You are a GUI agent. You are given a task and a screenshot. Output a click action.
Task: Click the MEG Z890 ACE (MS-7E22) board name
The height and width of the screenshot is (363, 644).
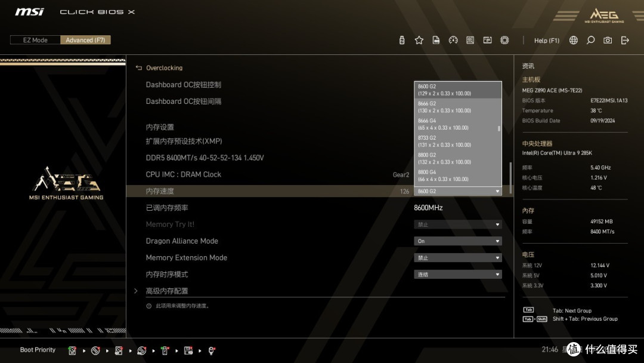pyautogui.click(x=552, y=90)
